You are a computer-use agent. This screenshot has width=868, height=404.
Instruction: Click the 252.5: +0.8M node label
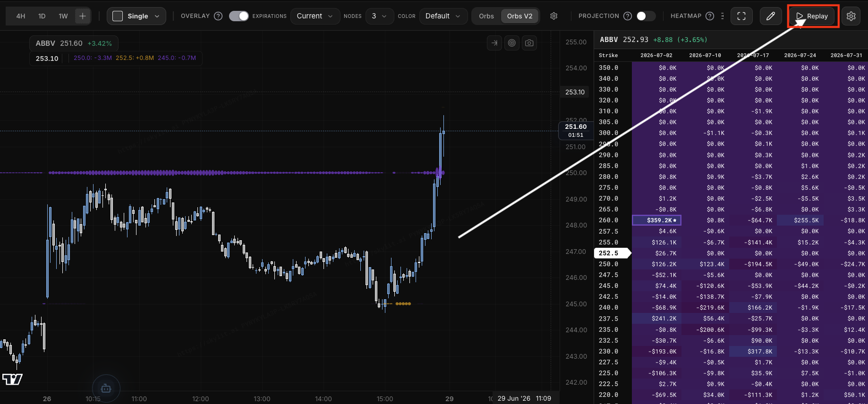click(135, 58)
